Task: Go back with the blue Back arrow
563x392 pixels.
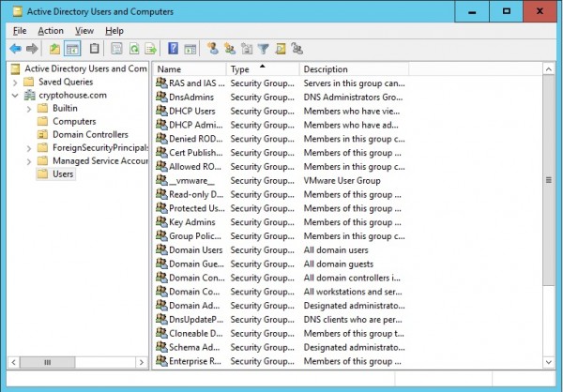Action: 15,49
